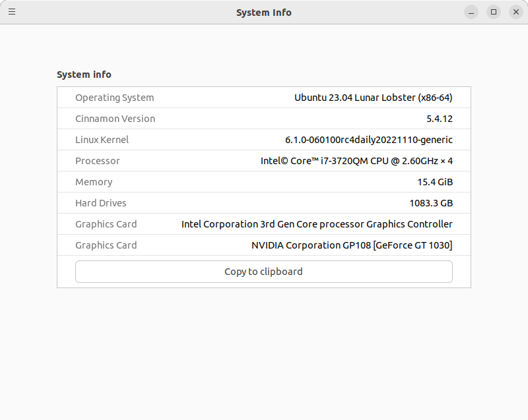Select the NVIDIA Corporation GP108 GeForce value
The height and width of the screenshot is (420, 528).
pyautogui.click(x=352, y=245)
